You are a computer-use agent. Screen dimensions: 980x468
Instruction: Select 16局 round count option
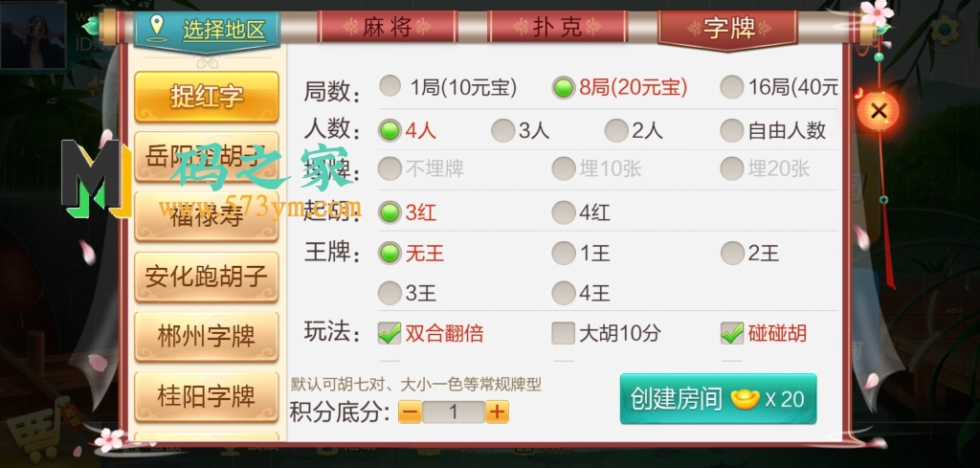coord(778,87)
